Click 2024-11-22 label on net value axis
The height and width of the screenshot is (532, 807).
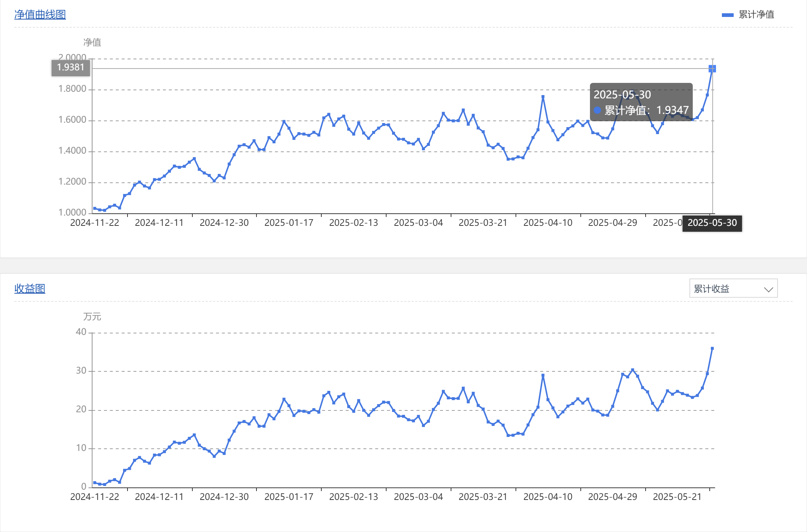95,223
